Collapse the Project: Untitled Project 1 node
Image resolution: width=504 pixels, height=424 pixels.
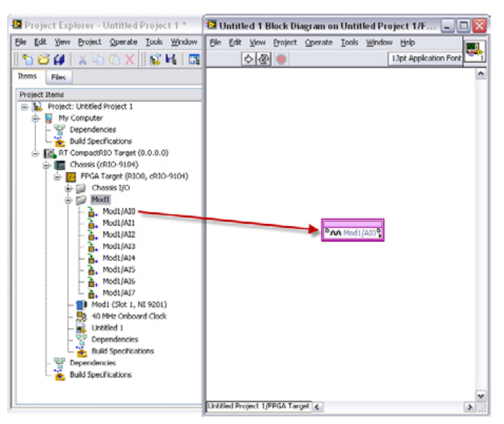(x=24, y=107)
